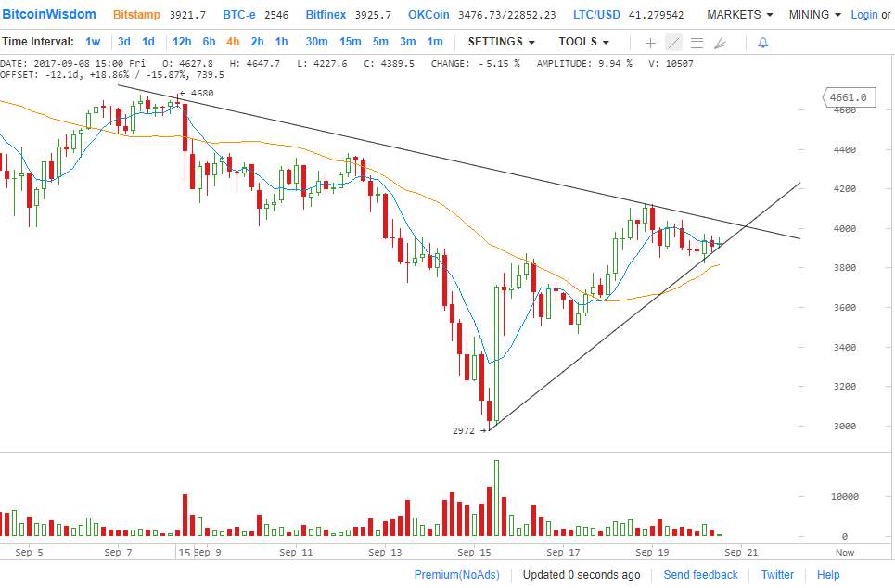895x588 pixels.
Task: Select the crosshair cursor tool
Action: (x=650, y=43)
